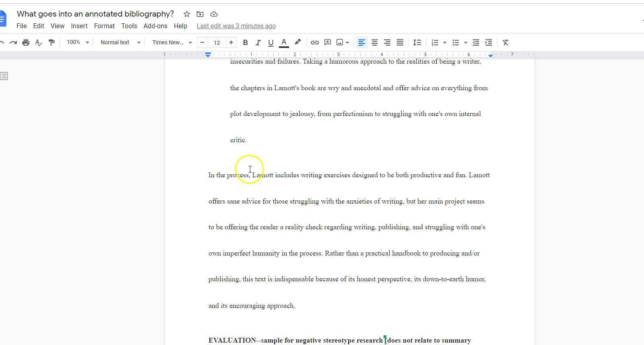Open the File menu
The width and height of the screenshot is (644, 345).
tap(22, 26)
